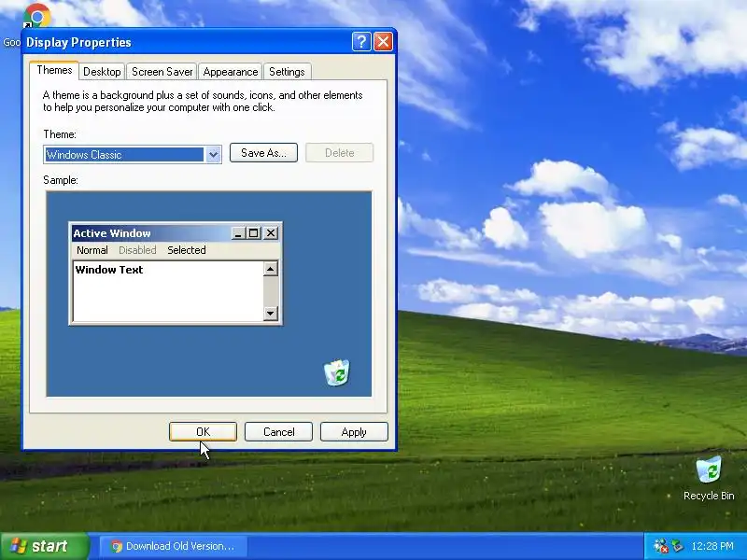This screenshot has width=747, height=560.
Task: Click the sample window maximize button
Action: (x=253, y=232)
